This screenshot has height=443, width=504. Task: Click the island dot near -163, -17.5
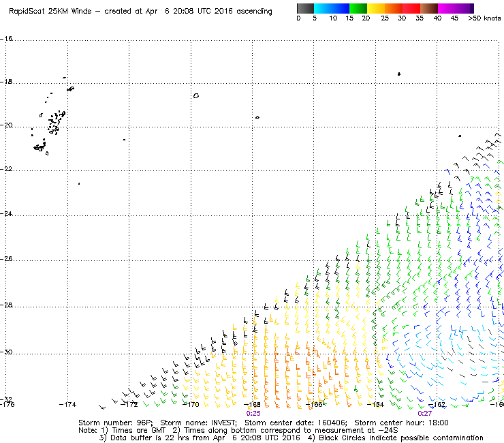pyautogui.click(x=399, y=74)
